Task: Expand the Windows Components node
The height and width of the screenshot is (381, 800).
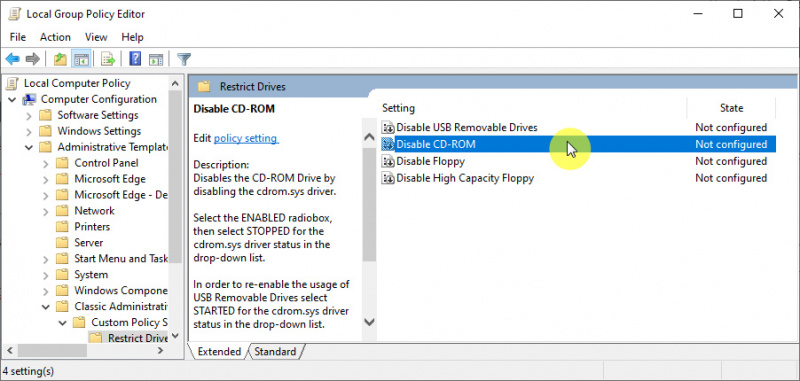Action: pos(46,291)
